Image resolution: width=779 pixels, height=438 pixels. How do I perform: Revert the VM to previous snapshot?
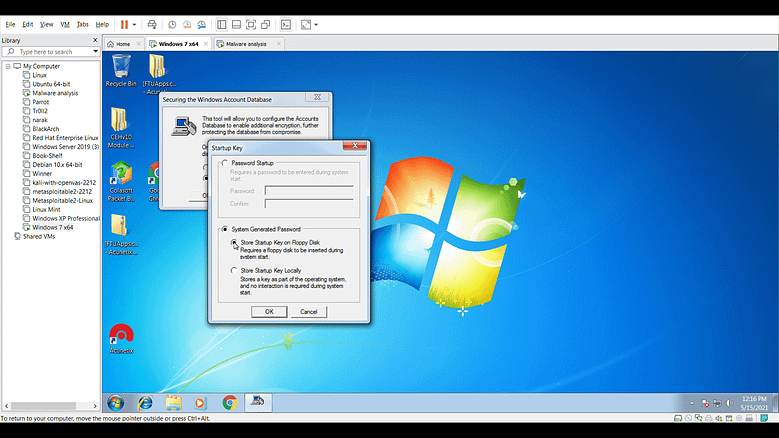[x=187, y=24]
